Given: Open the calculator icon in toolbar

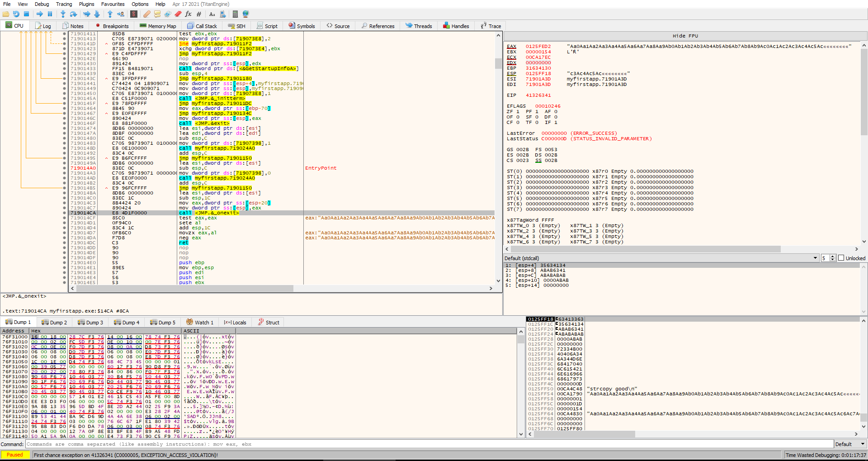Looking at the screenshot, I should click(235, 14).
